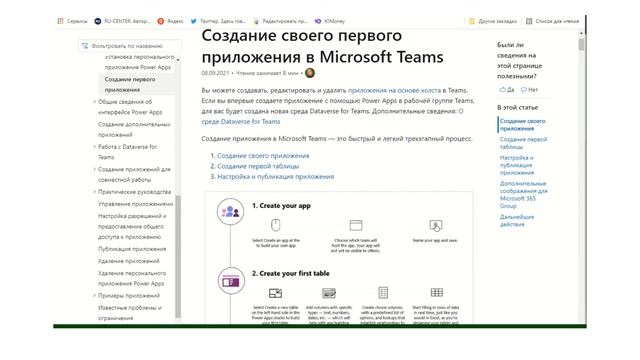Click the article title Создание своего первого приложения
The image size is (640, 360).
pyautogui.click(x=322, y=46)
